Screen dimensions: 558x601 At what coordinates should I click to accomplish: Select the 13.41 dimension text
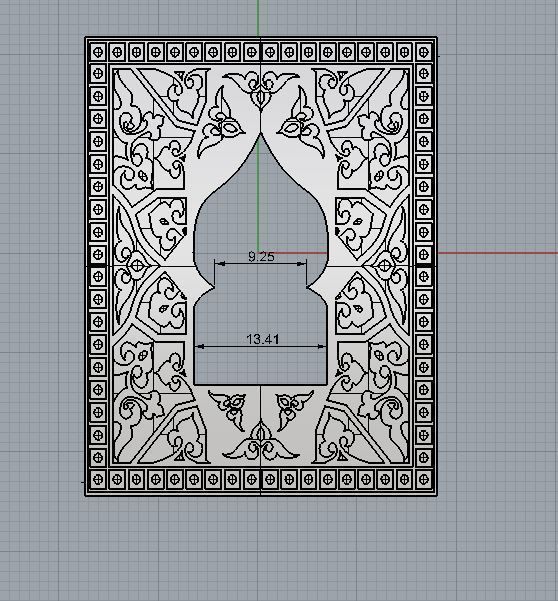[263, 339]
